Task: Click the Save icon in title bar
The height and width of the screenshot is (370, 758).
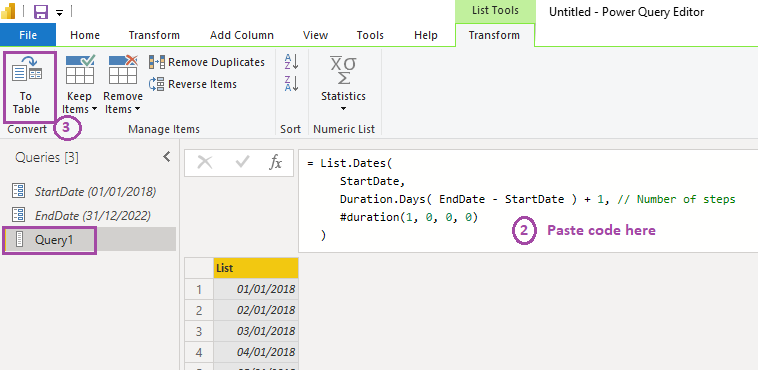Action: [x=40, y=12]
